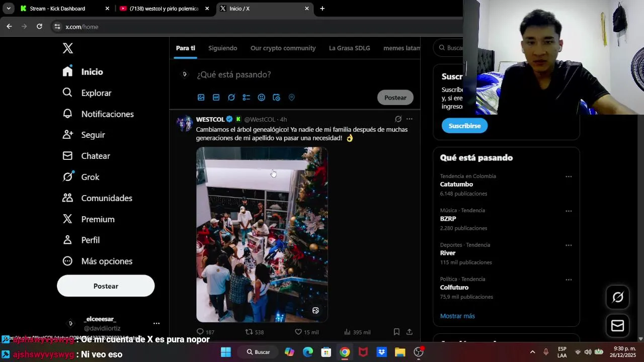Open the more options menu on the WESTCOL post
Screen dimensions: 644x362
point(410,119)
